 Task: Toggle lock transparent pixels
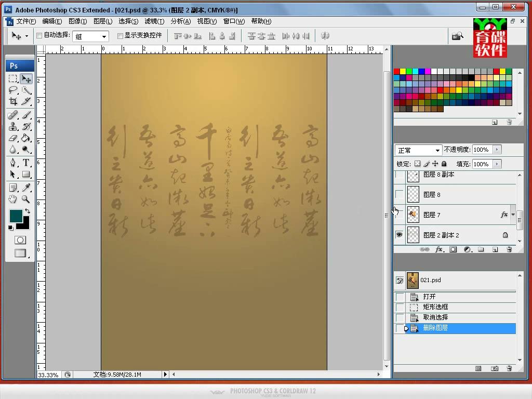[417, 164]
